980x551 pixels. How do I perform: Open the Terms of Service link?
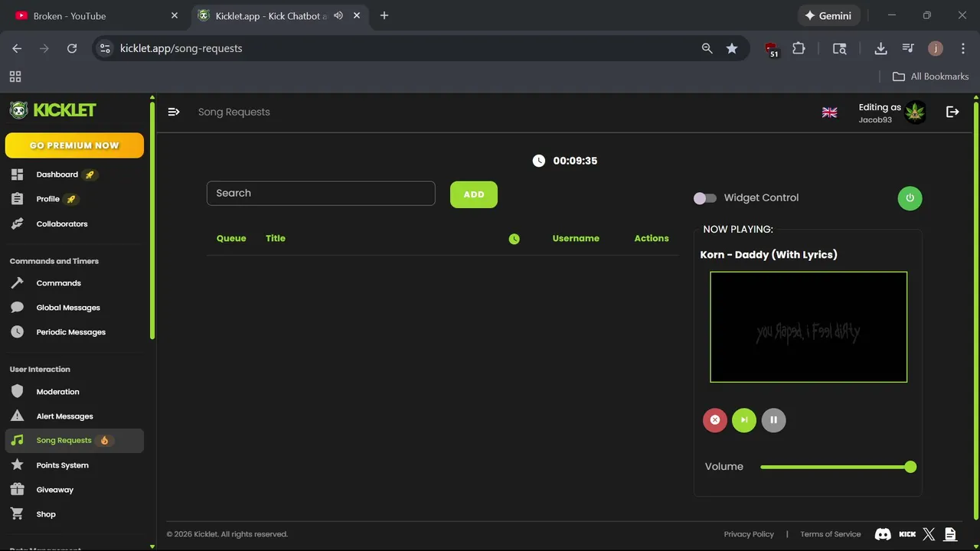831,534
